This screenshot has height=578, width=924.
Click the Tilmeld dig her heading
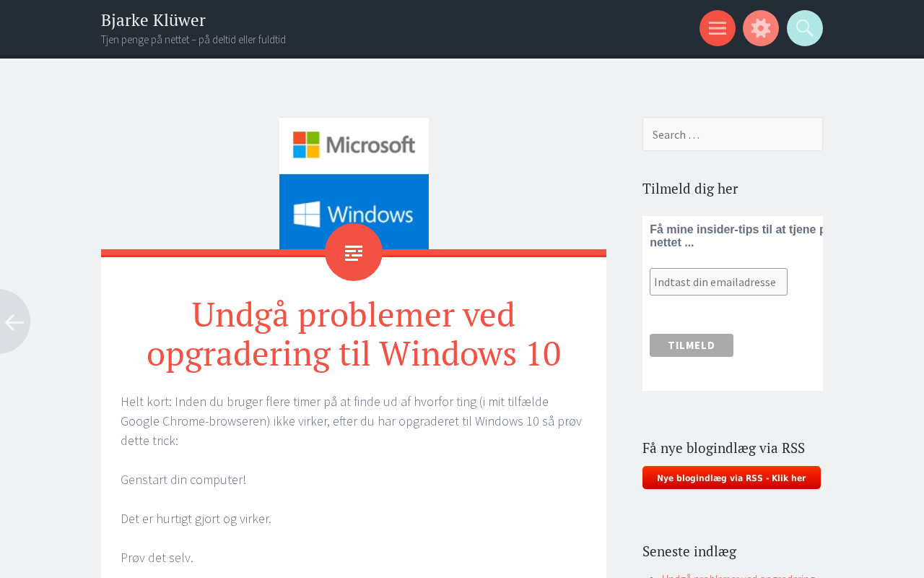690,189
